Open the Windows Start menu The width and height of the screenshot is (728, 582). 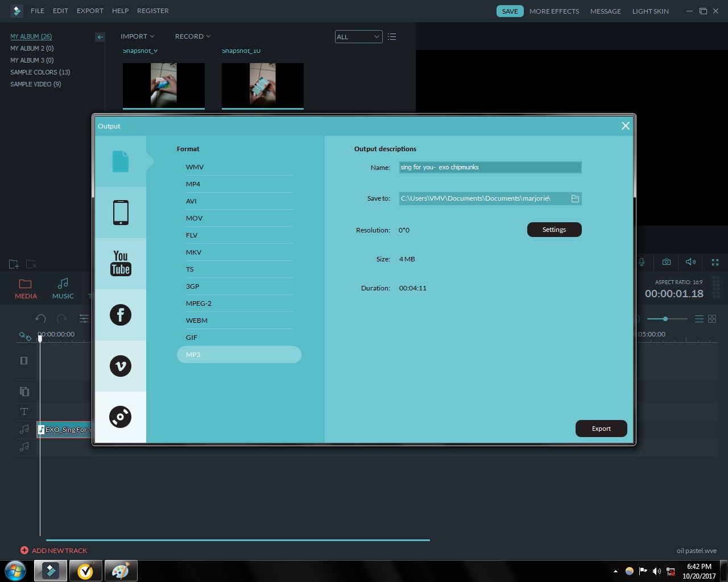[15, 571]
